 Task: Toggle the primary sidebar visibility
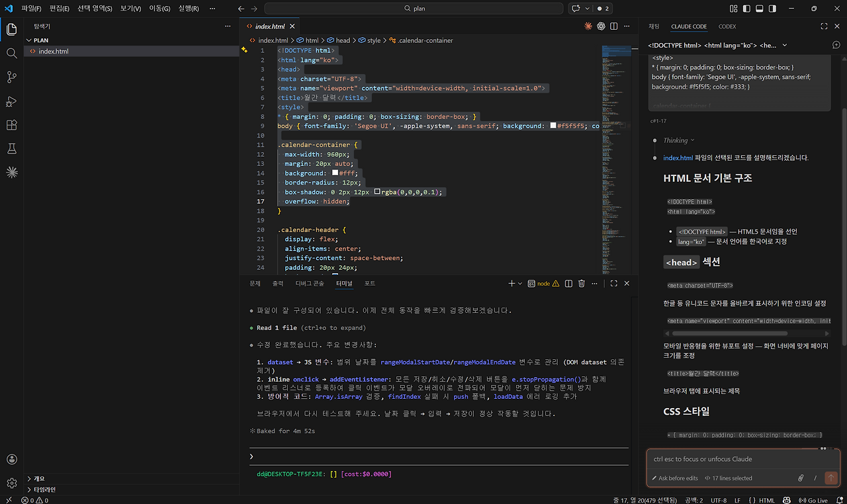pyautogui.click(x=747, y=9)
